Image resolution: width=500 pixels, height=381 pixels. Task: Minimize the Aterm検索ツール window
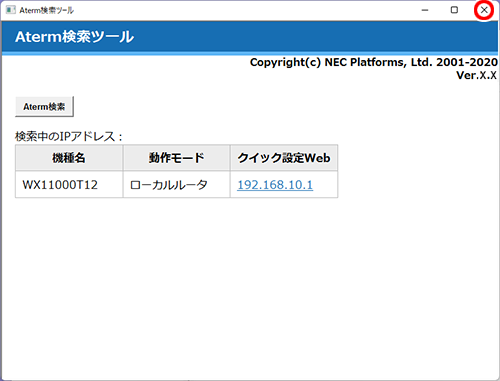pyautogui.click(x=425, y=10)
